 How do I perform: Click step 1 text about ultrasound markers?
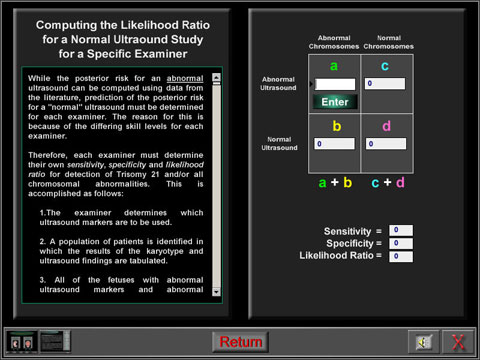[x=121, y=217]
